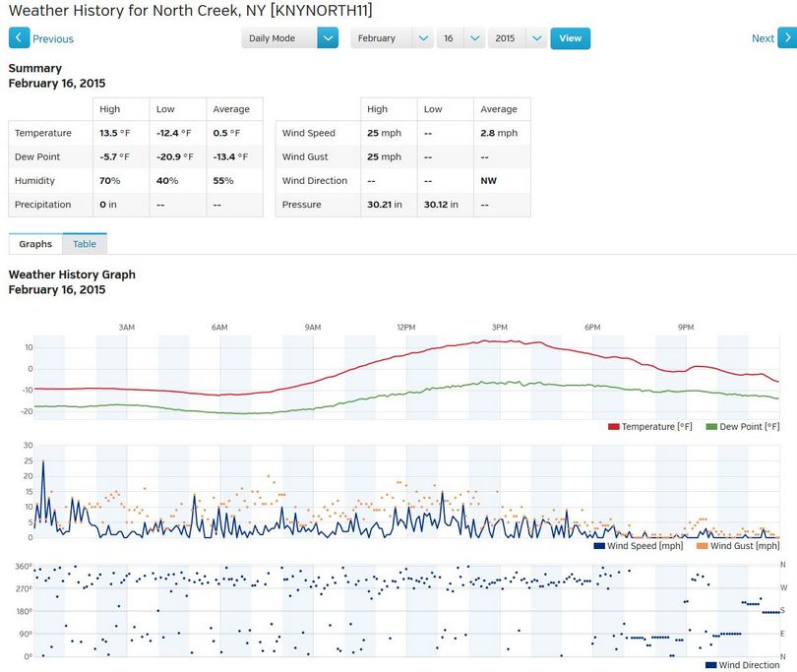Click the blue View button

[571, 38]
